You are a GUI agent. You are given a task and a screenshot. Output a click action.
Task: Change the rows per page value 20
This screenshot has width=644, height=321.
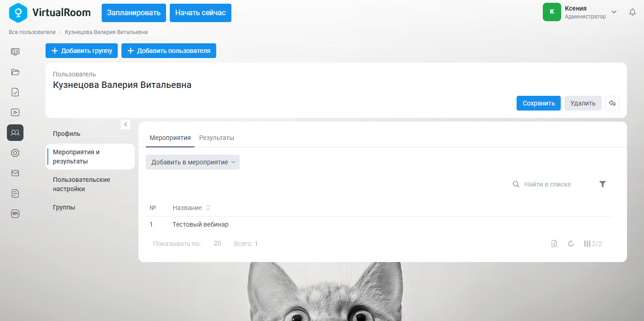[218, 243]
